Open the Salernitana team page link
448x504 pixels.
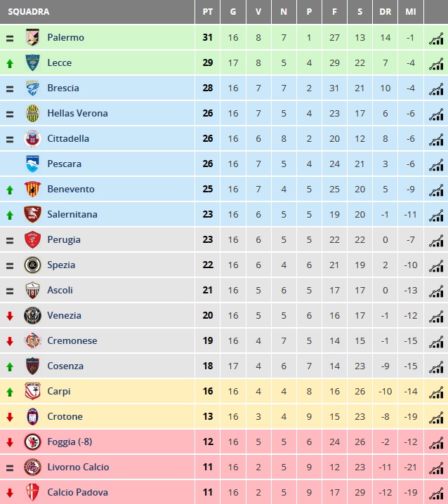tap(72, 214)
